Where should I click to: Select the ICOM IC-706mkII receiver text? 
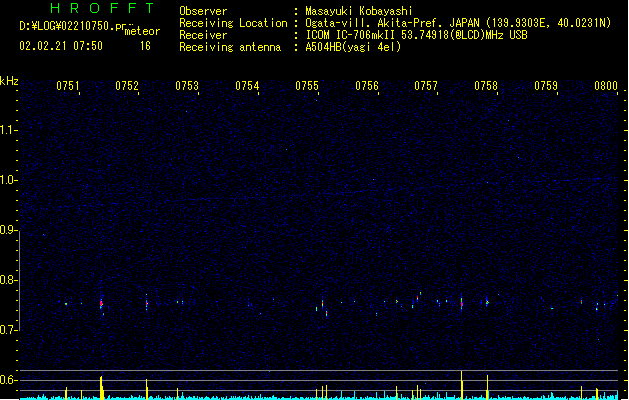point(416,35)
